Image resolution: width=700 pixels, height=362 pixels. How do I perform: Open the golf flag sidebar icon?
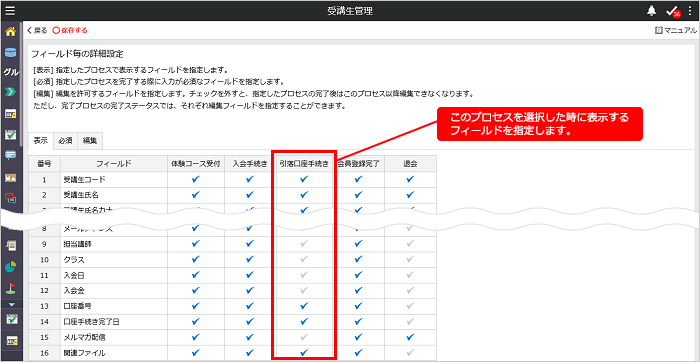(10, 288)
